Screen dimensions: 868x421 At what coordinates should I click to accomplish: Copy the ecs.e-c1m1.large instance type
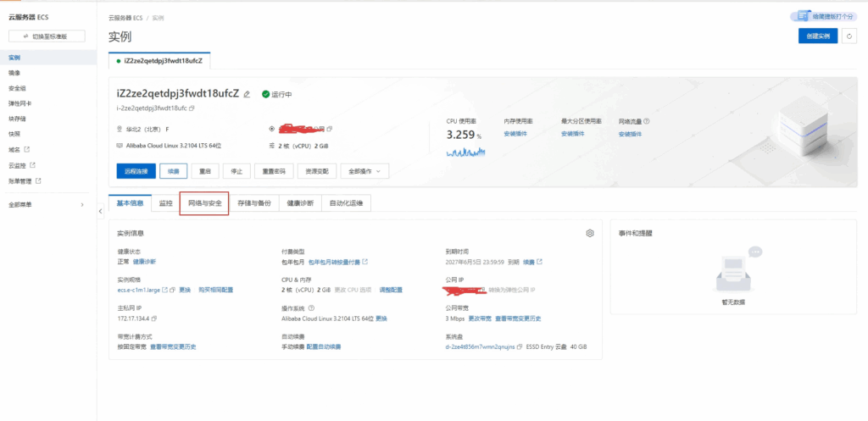[x=173, y=290]
